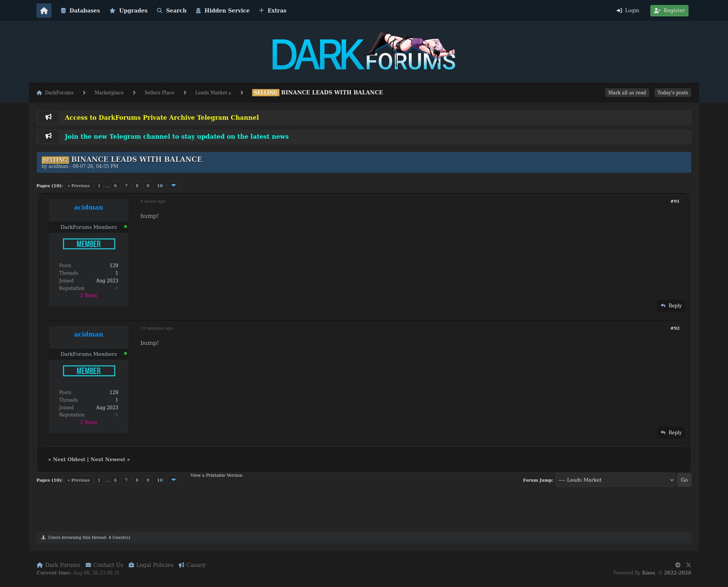Open the new Telegram channel news announcement

pos(177,137)
